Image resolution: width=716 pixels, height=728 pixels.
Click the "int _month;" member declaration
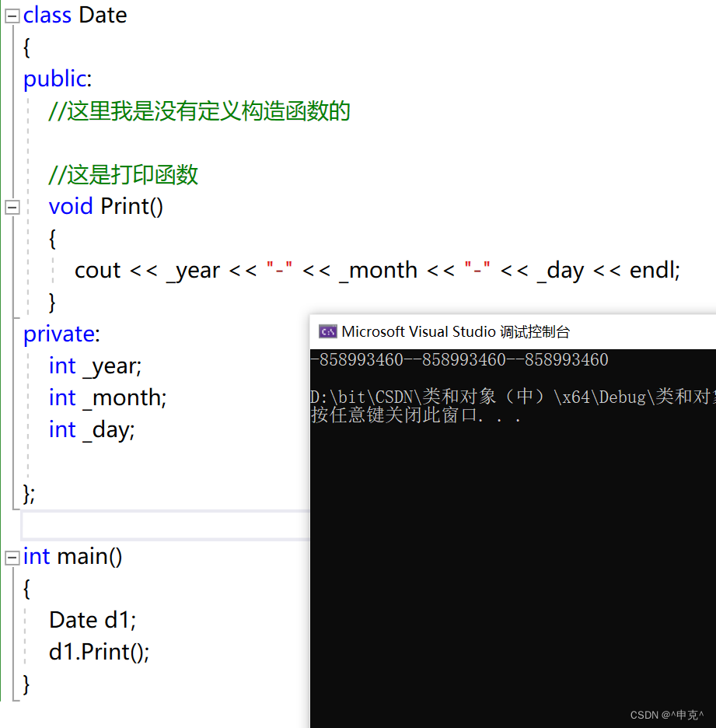(107, 398)
